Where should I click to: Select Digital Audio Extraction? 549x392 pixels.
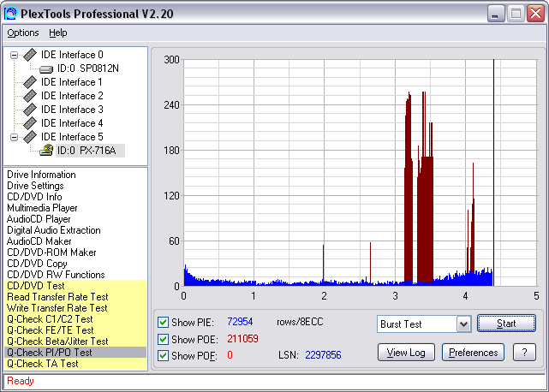pyautogui.click(x=54, y=230)
